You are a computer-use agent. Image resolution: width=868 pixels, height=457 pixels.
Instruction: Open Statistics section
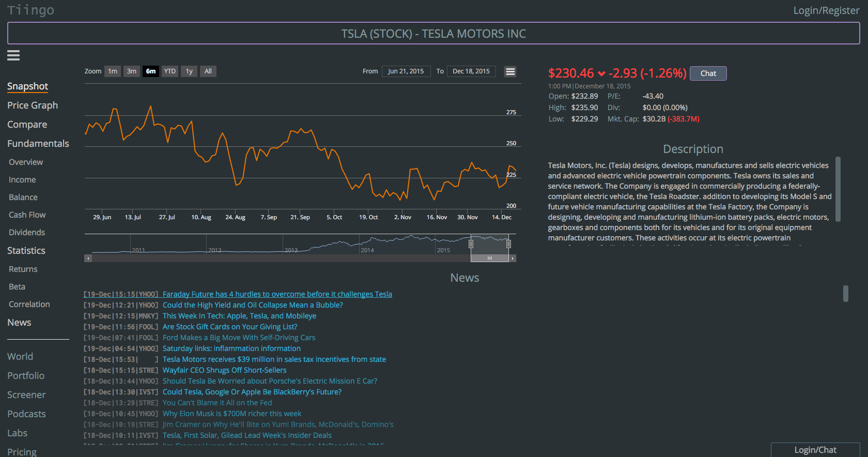[x=26, y=251]
